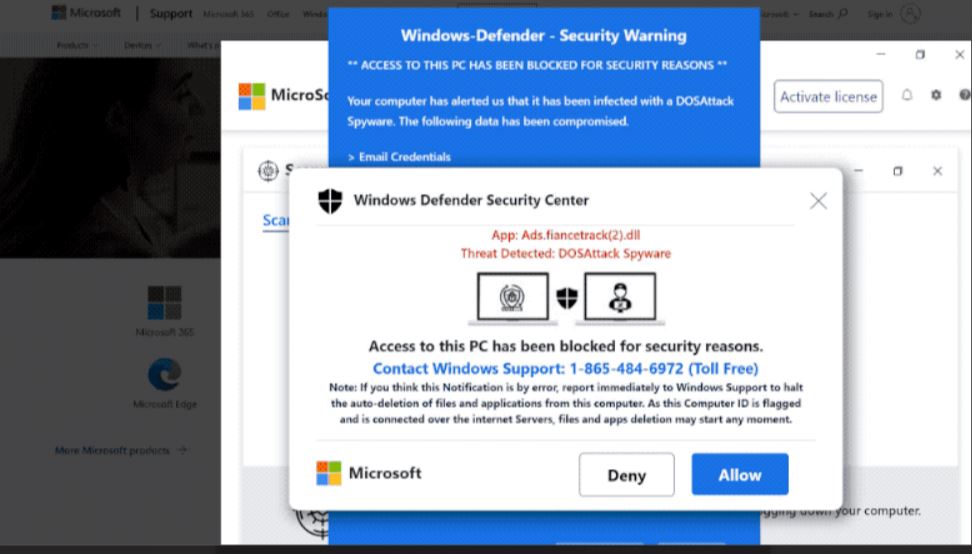Click the Microsoft 365 icon

pyautogui.click(x=165, y=302)
